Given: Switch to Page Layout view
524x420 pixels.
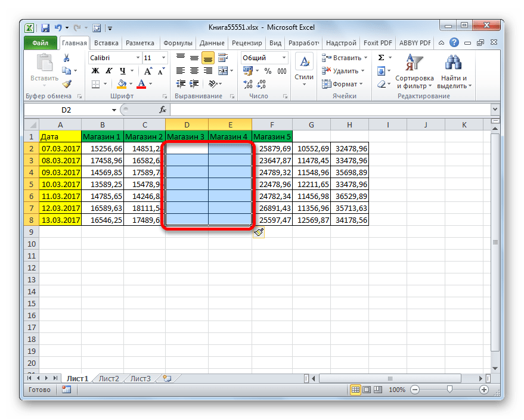Looking at the screenshot, I should coord(367,390).
